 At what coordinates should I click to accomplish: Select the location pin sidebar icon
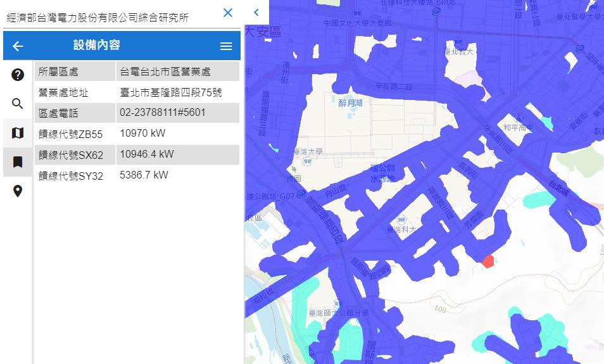click(x=18, y=191)
